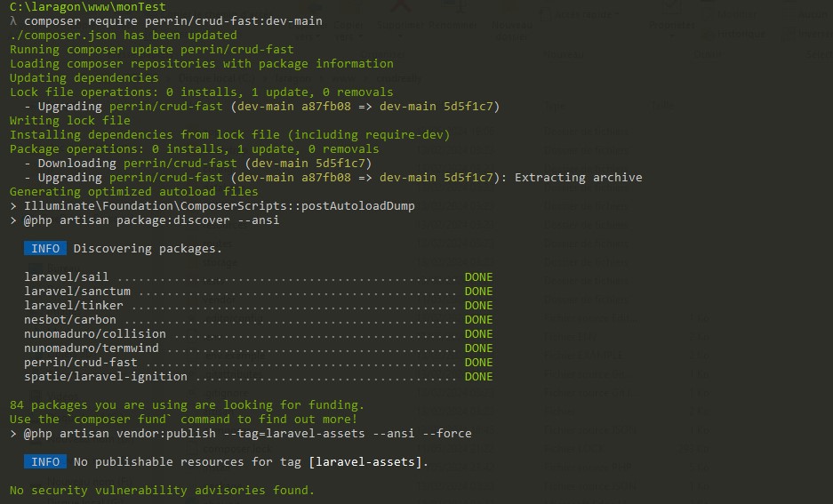Screen dimensions: 833x504
Task: Click the "No security vulnerability advisories found" line
Action: [x=162, y=491]
